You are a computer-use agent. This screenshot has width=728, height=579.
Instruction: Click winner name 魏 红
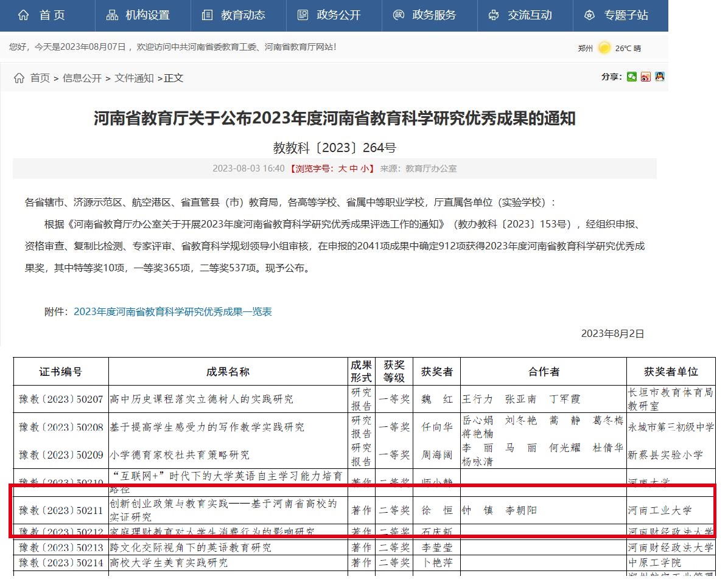[x=437, y=399]
